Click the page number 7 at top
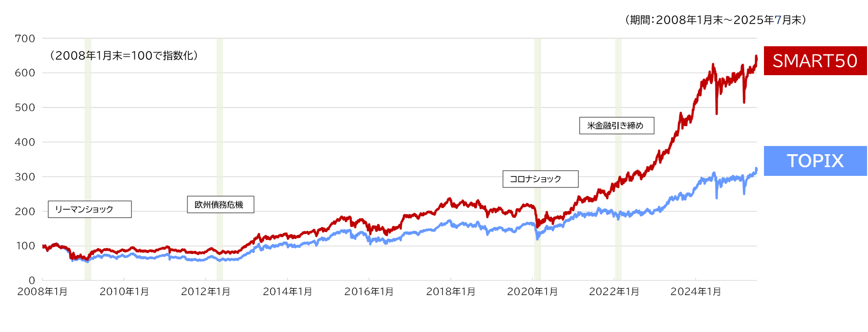This screenshot has width=868, height=332. pos(777,20)
